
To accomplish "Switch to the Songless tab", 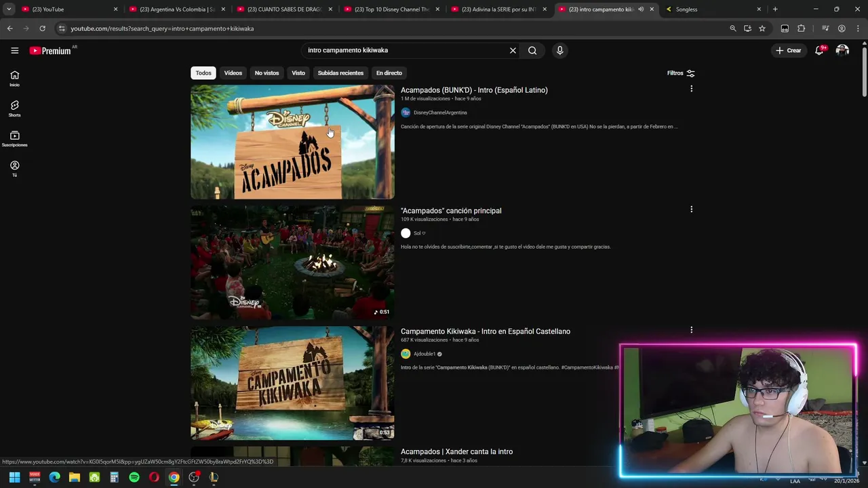I will [712, 9].
